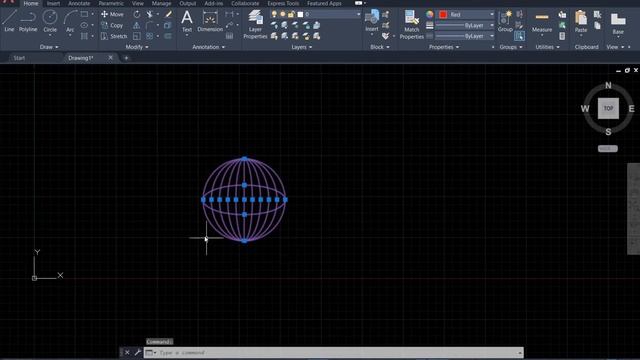
Task: Switch to the Express Tools ribbon tab
Action: [283, 3]
